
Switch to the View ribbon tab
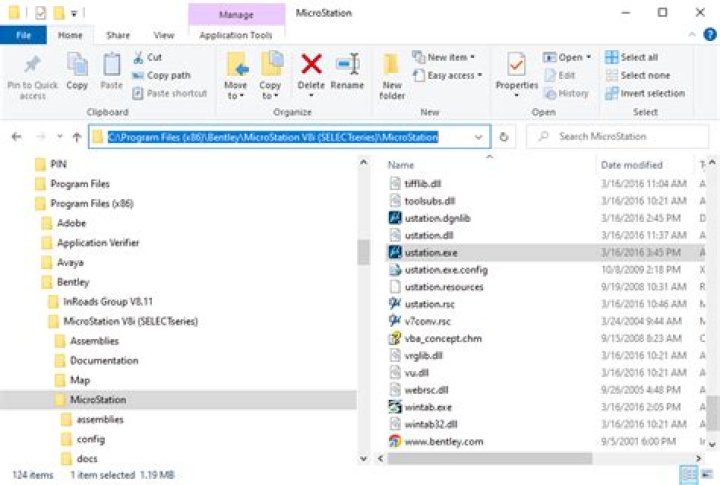point(164,35)
